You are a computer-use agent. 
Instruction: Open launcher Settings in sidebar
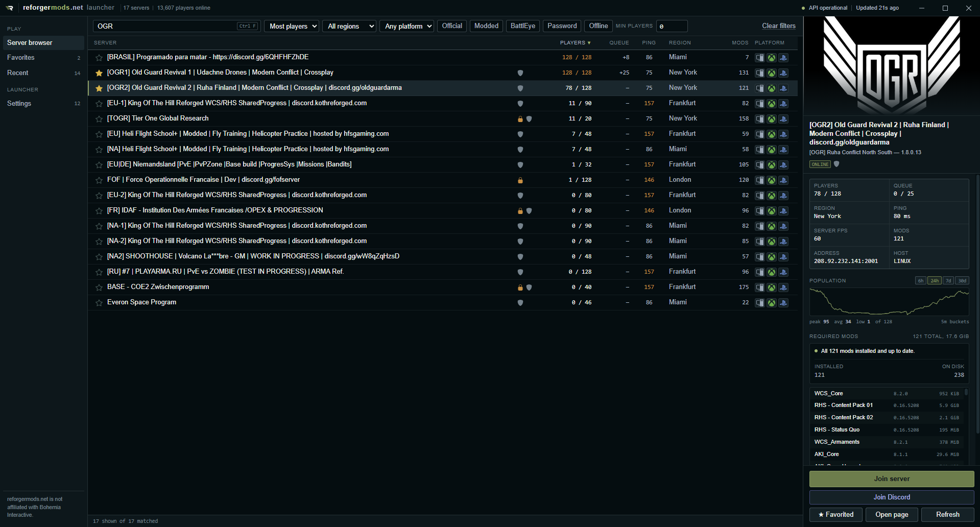[x=43, y=104]
